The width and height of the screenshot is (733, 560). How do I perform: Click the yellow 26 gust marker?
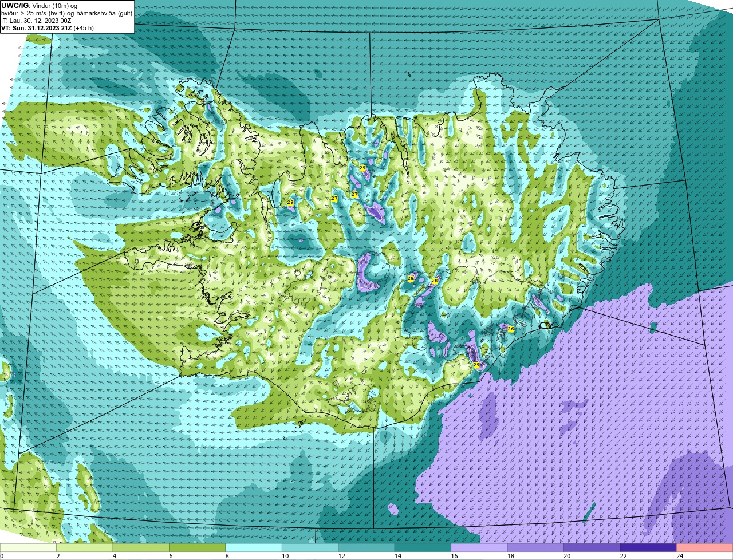(511, 329)
